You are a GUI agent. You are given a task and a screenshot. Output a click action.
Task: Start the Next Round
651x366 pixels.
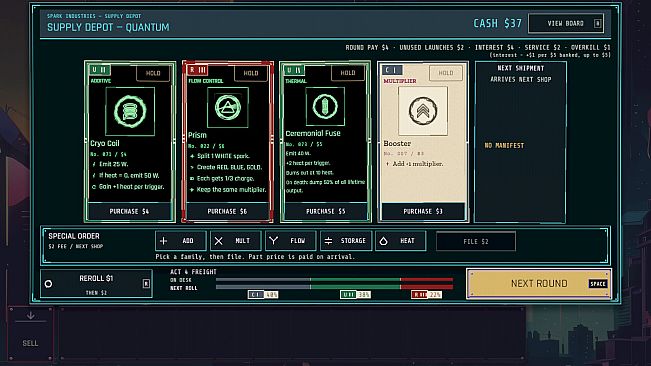[539, 283]
